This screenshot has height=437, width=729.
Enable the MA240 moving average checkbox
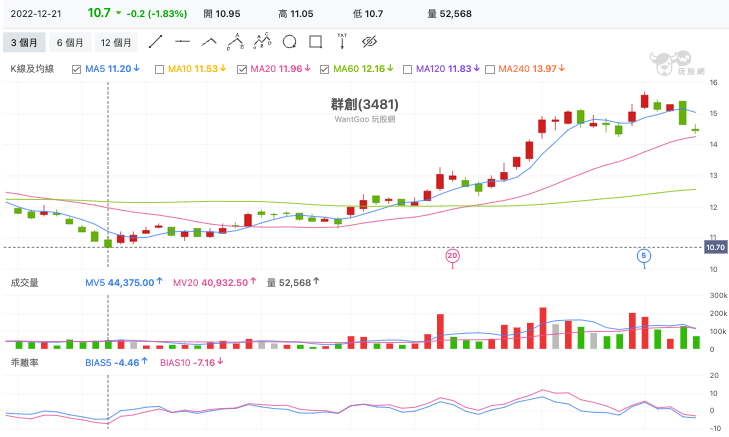coord(490,69)
